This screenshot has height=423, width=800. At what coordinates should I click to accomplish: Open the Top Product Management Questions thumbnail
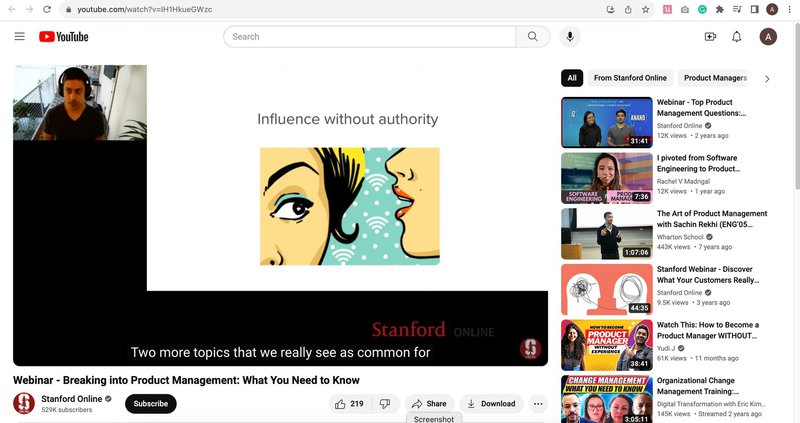(x=607, y=122)
